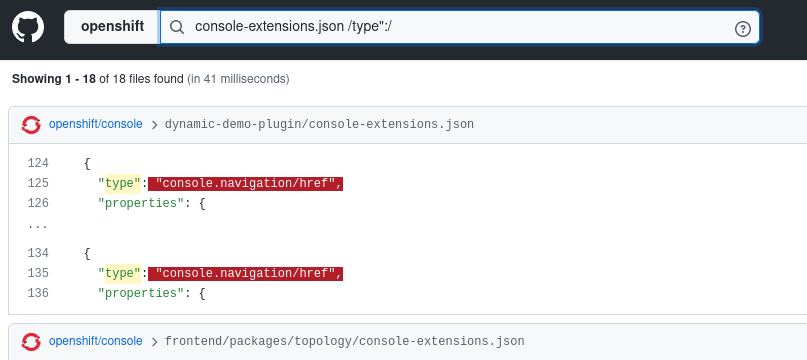Click the ellipsis between code snippets
Image resolution: width=807 pixels, height=360 pixels.
(x=38, y=226)
